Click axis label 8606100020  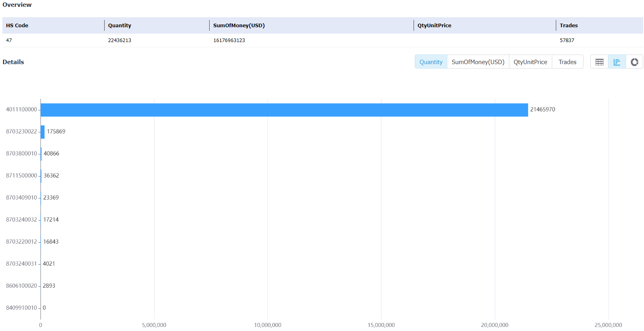(x=21, y=286)
